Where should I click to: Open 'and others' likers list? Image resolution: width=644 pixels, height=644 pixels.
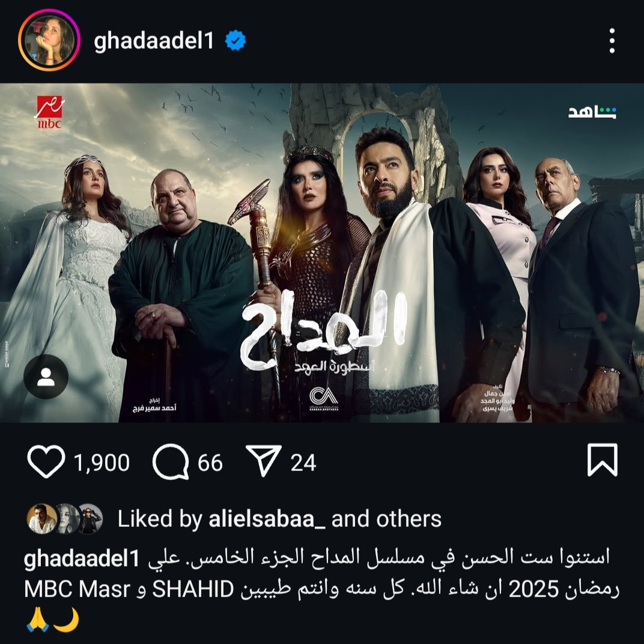pos(386,518)
